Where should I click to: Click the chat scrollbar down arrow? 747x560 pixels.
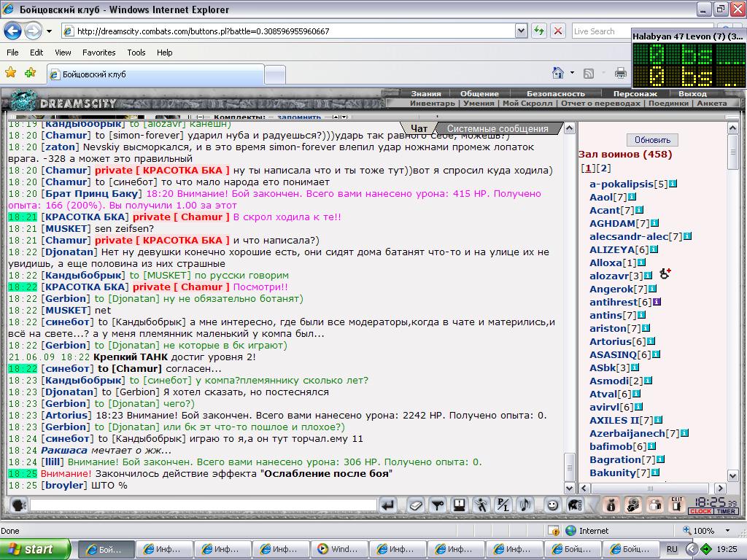[x=569, y=488]
